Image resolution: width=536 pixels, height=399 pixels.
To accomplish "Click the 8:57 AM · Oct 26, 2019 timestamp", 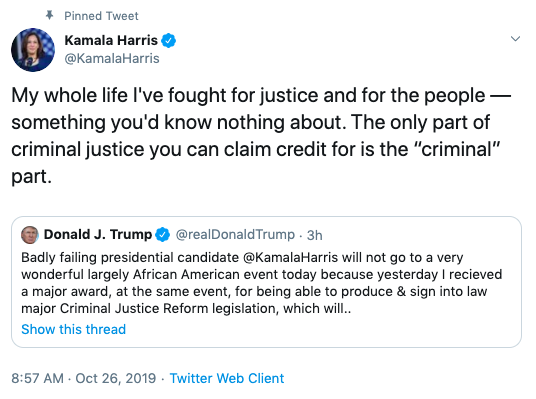I will coord(83,378).
